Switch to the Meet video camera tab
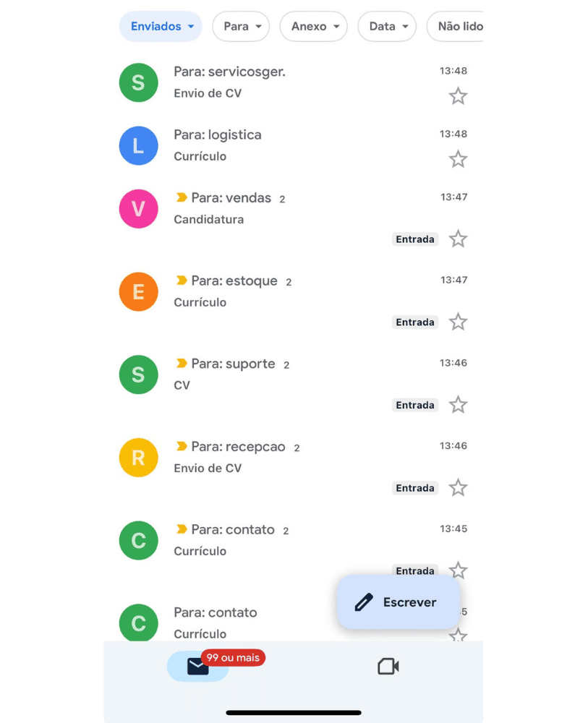The width and height of the screenshot is (588, 723). point(388,667)
